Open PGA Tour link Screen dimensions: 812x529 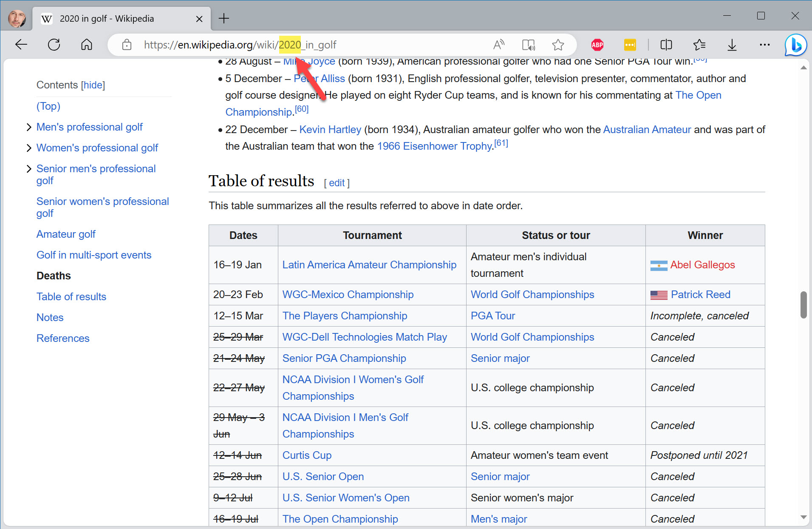click(x=493, y=316)
